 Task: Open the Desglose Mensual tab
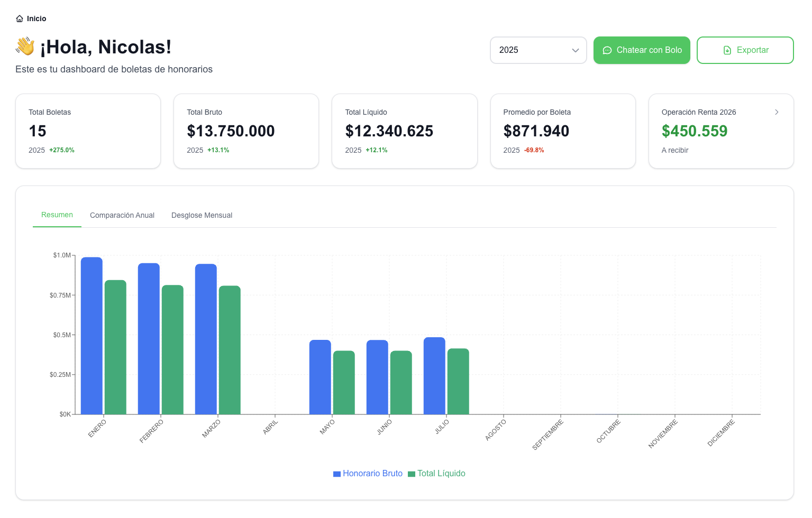pos(202,215)
